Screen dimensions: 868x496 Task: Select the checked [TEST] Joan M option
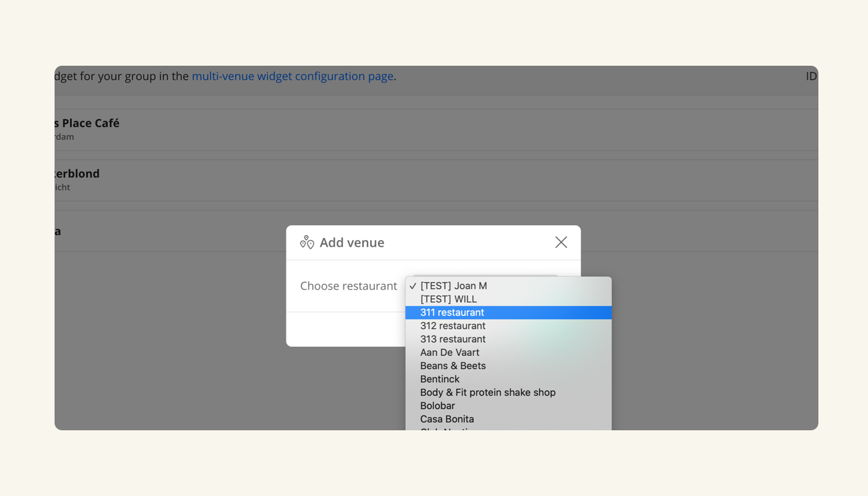tap(453, 286)
